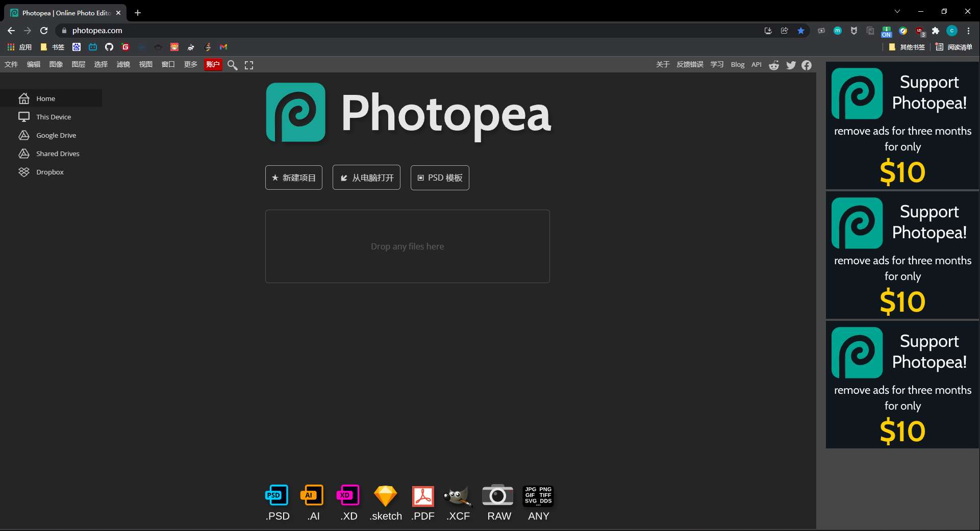980x531 pixels.
Task: Open the search icon in the menu bar
Action: tap(233, 65)
